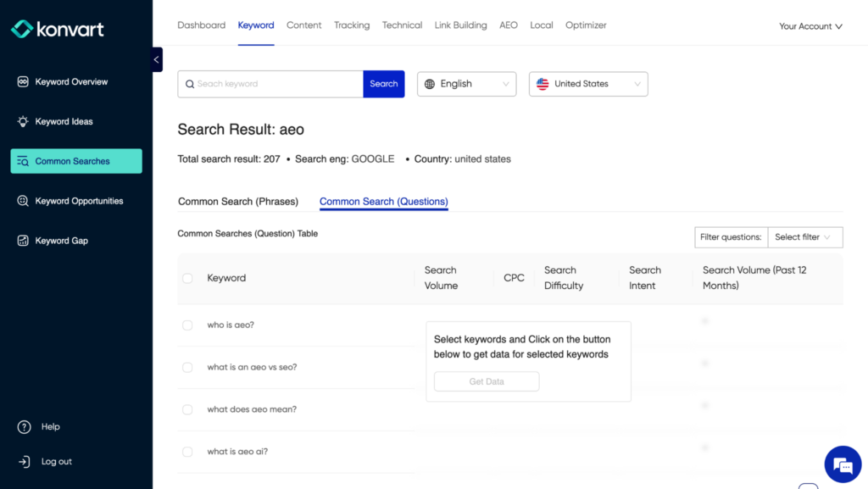Click the Help question mark icon
The height and width of the screenshot is (489, 868).
(x=24, y=427)
